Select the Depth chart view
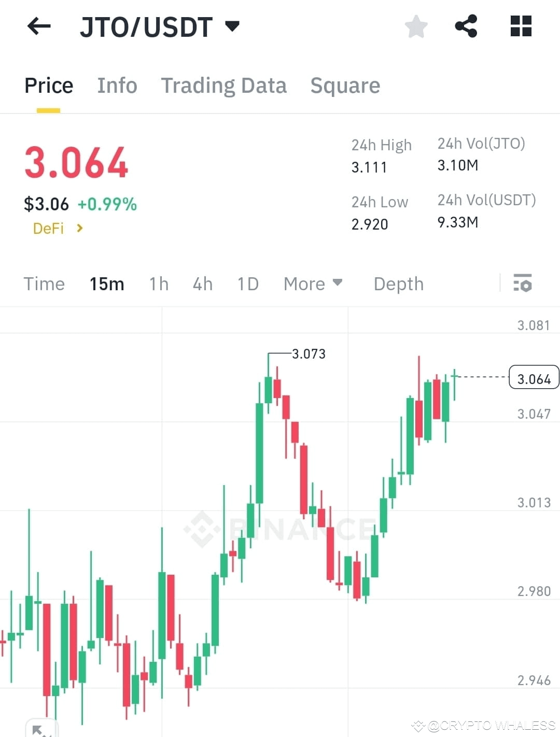This screenshot has height=737, width=560. (x=398, y=284)
